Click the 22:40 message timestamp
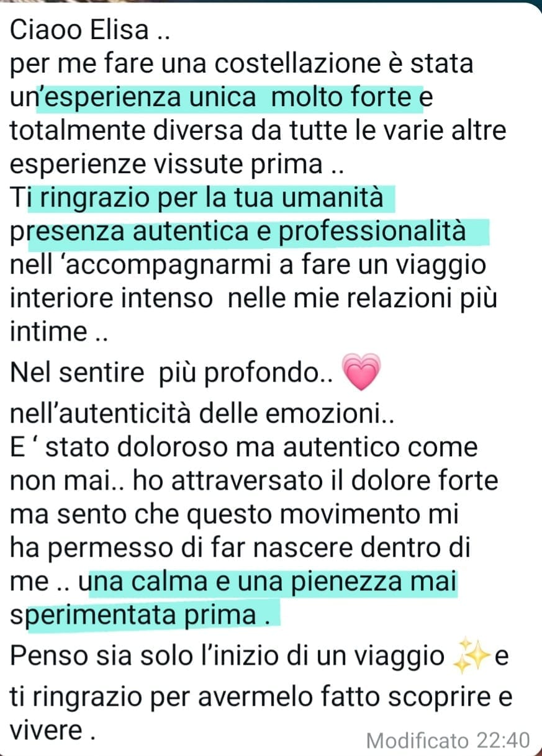The image size is (542, 756). pos(504,740)
